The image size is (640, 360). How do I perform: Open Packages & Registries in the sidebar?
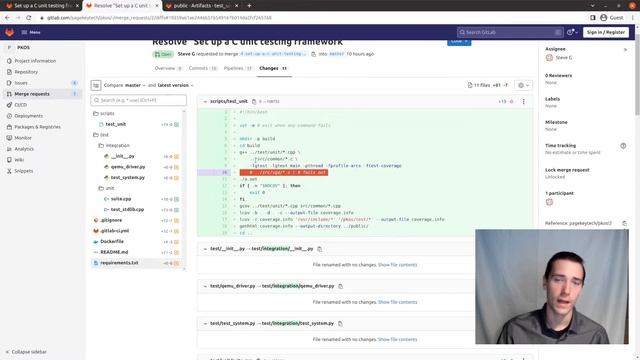pos(38,127)
